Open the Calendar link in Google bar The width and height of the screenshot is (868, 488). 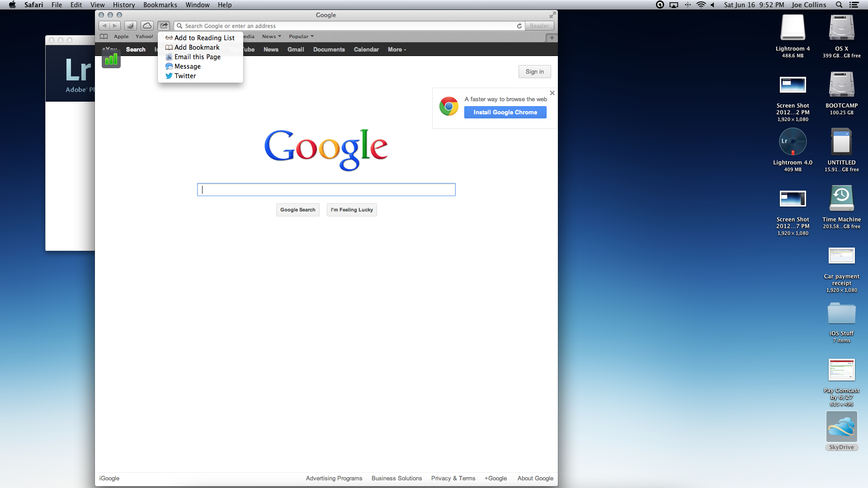tap(366, 50)
